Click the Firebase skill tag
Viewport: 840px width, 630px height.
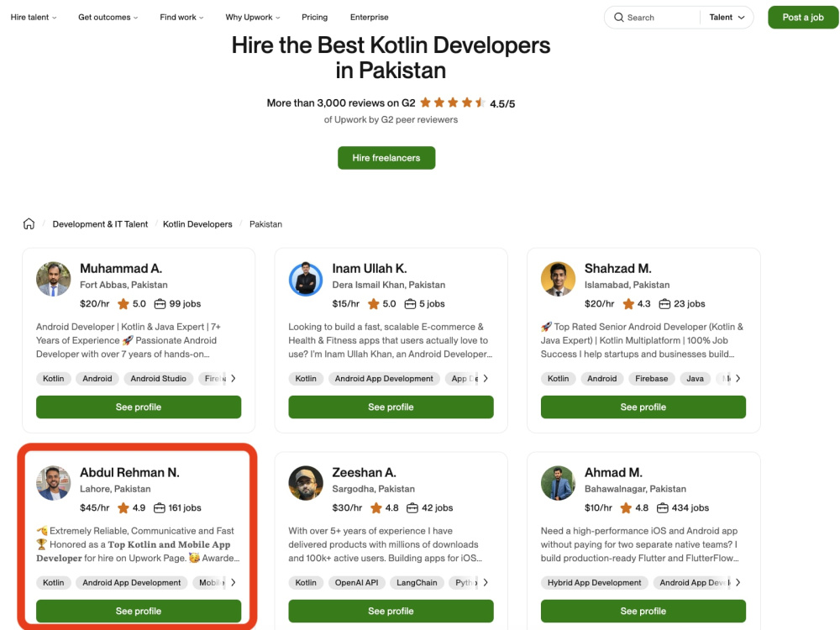pyautogui.click(x=652, y=379)
